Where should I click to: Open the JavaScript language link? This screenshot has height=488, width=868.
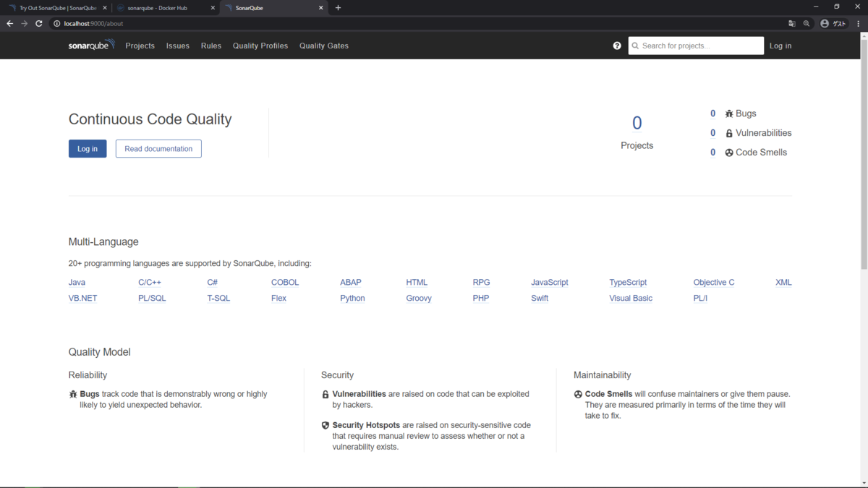[550, 282]
